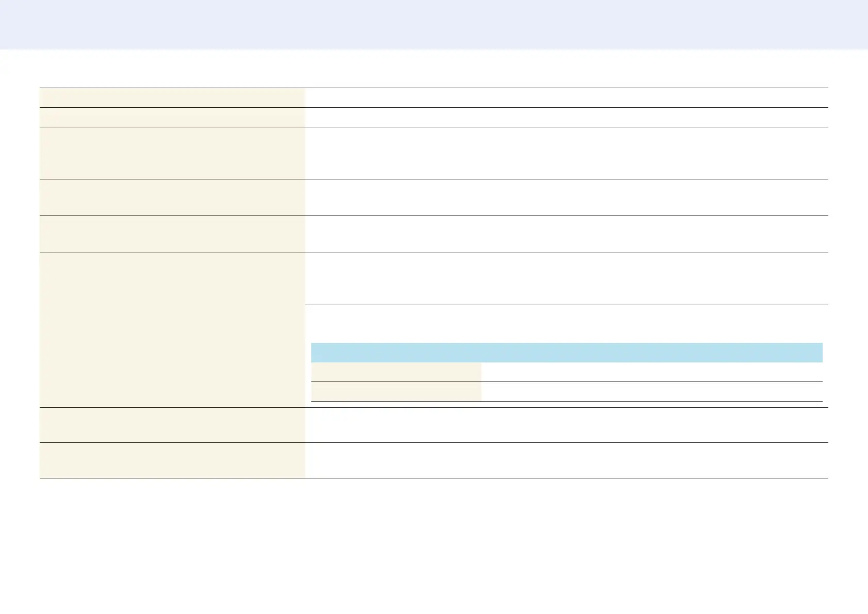Image resolution: width=868 pixels, height=614 pixels.
Task: Select the fifth row's white value cell
Action: coord(566,235)
